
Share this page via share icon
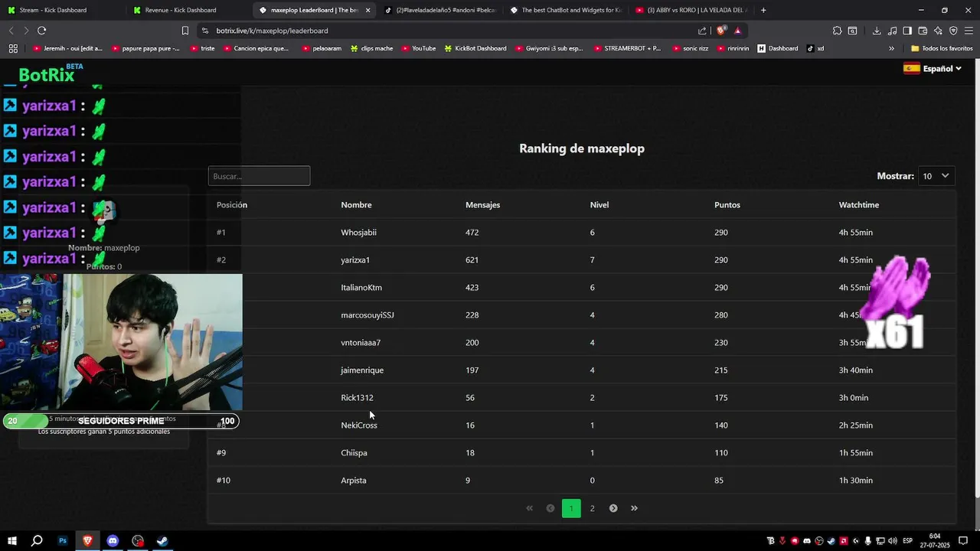coord(702,31)
